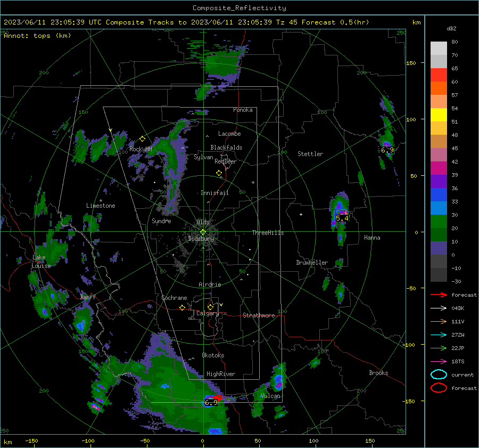Click the cyan current ellipse legend icon
The width and height of the screenshot is (479, 448).
tap(439, 374)
